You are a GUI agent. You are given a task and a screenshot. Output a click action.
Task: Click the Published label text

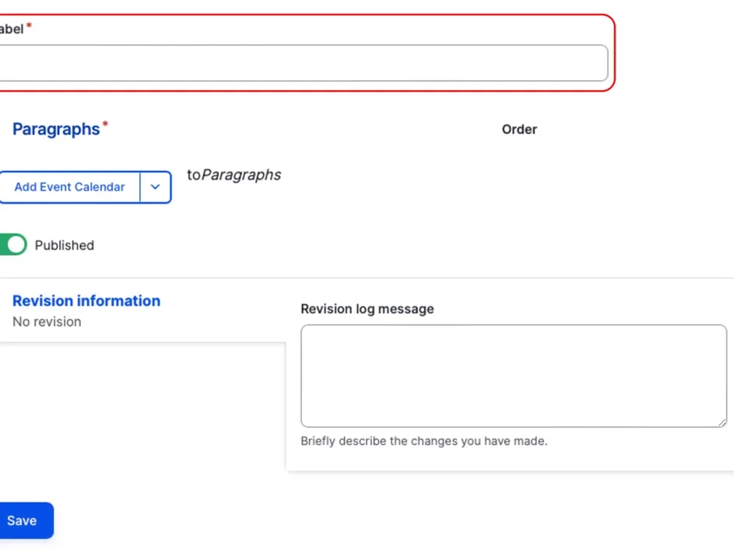coord(65,245)
